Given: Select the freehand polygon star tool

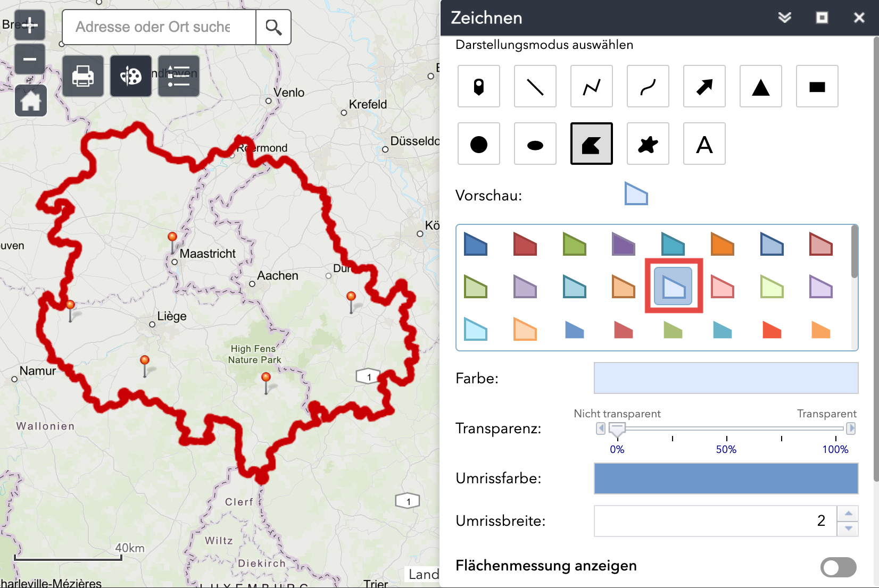Looking at the screenshot, I should [x=648, y=144].
